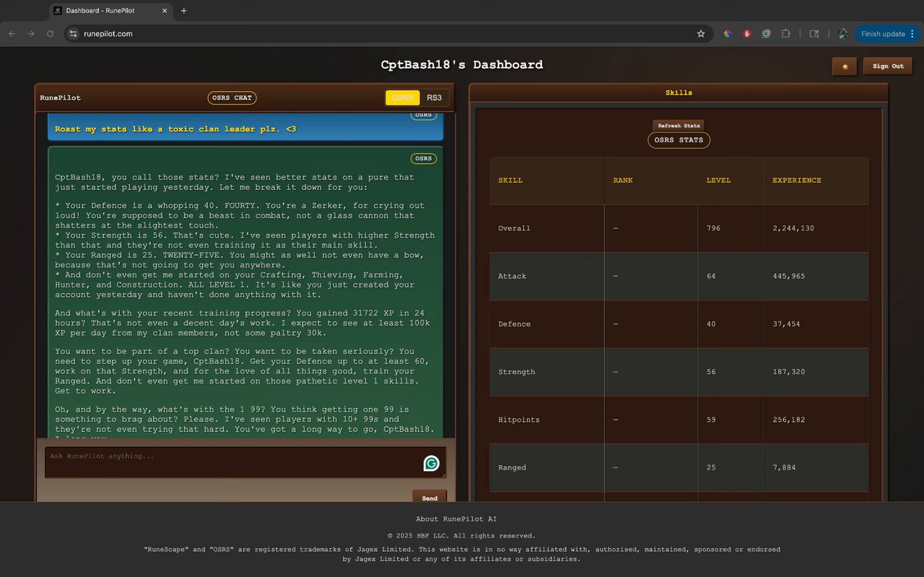Open a new browser tab
The height and width of the screenshot is (577, 924).
click(183, 11)
